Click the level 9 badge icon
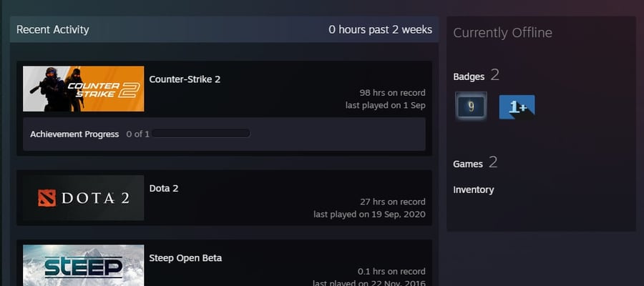Screen dimensions: 644x286 coord(471,107)
